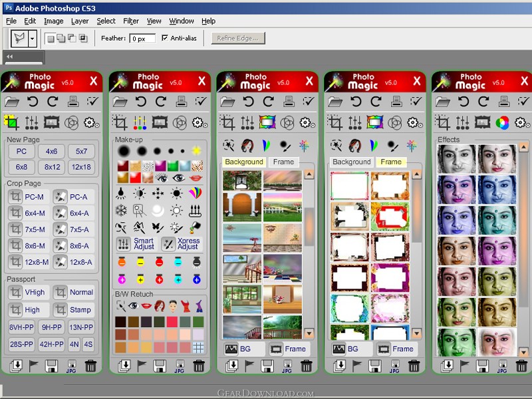Pick the bright red swatch in B/W Retuch palette

[x=172, y=322]
